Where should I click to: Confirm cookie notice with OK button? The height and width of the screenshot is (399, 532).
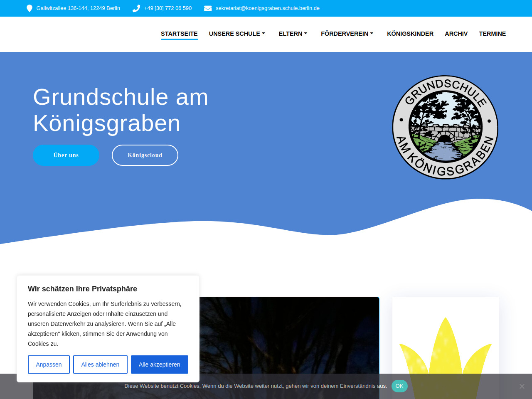click(399, 386)
